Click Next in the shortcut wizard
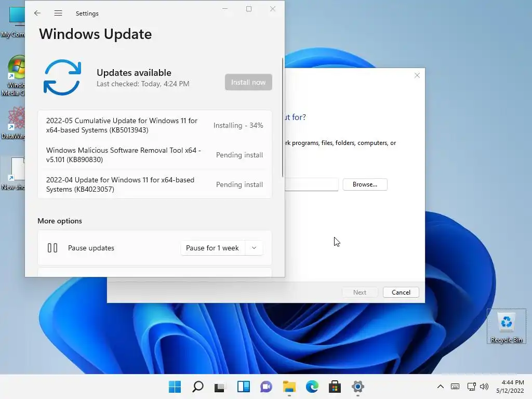Image resolution: width=532 pixels, height=399 pixels. pyautogui.click(x=360, y=292)
